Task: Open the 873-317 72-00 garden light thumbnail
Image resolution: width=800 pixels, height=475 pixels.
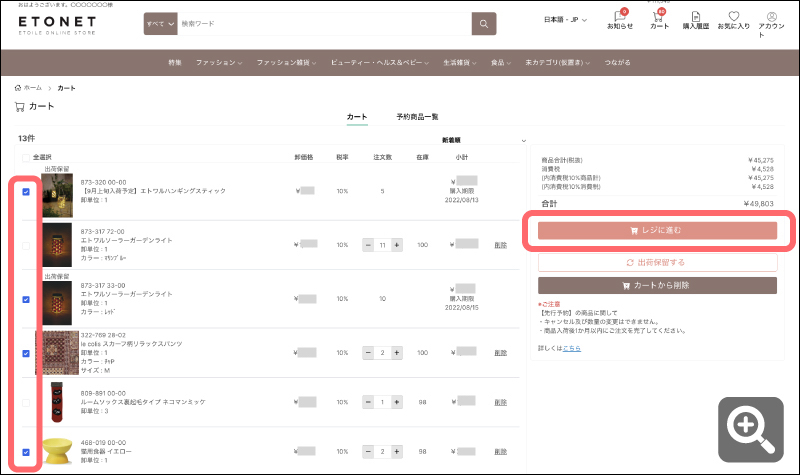Action: pyautogui.click(x=57, y=245)
